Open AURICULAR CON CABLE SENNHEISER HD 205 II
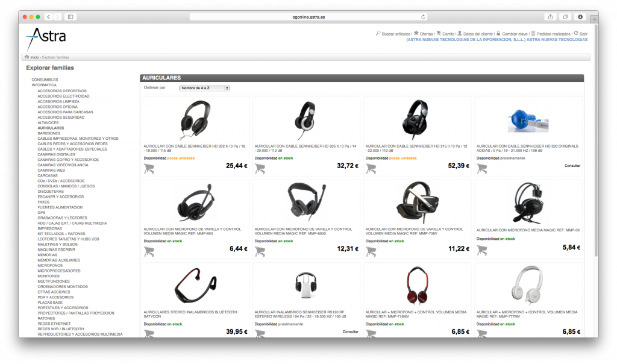The image size is (617, 364). [x=305, y=148]
